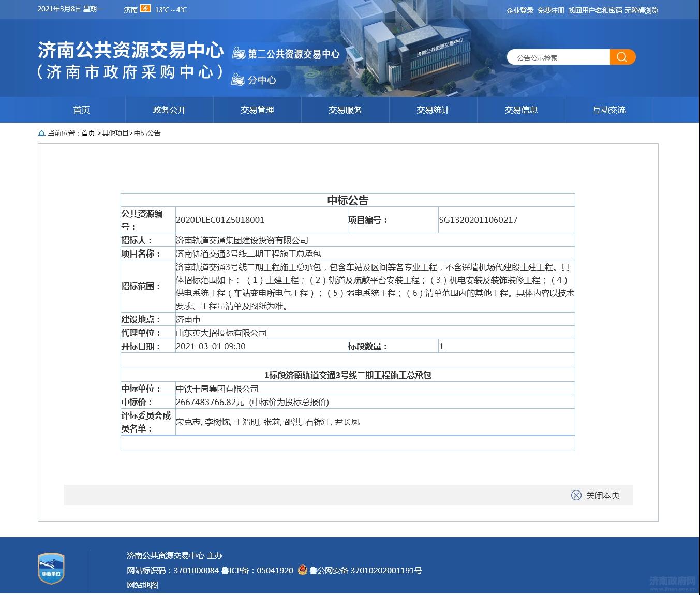Click the weather sun icon near 济南
This screenshot has height=595, width=700.
pos(145,9)
